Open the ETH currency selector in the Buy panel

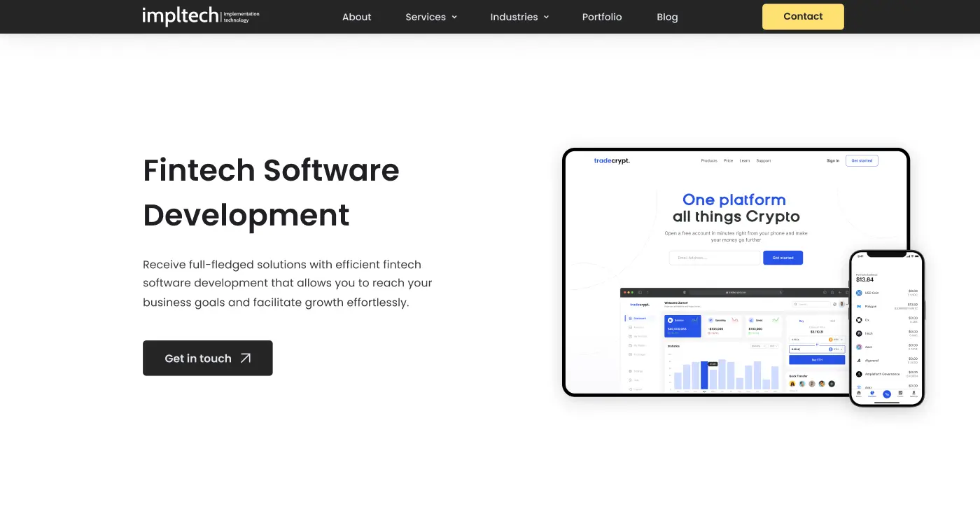[x=836, y=349]
